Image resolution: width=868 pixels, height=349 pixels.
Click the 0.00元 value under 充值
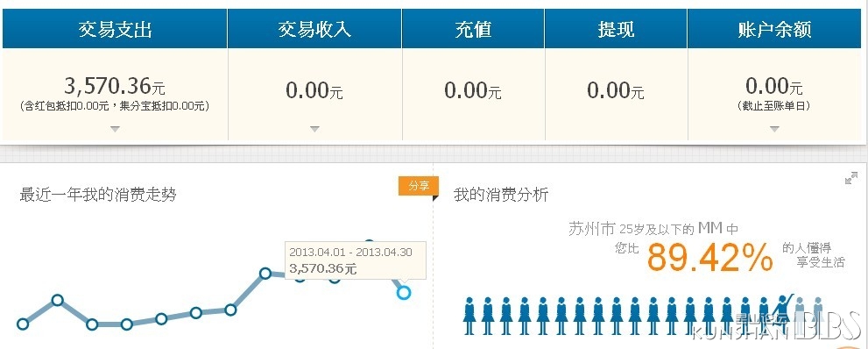coord(473,89)
